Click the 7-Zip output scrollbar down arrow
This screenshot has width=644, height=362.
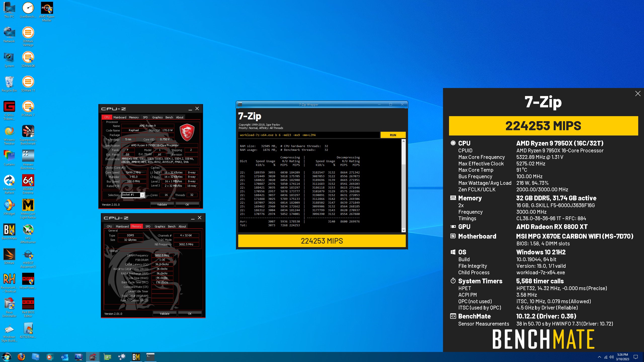(x=404, y=230)
